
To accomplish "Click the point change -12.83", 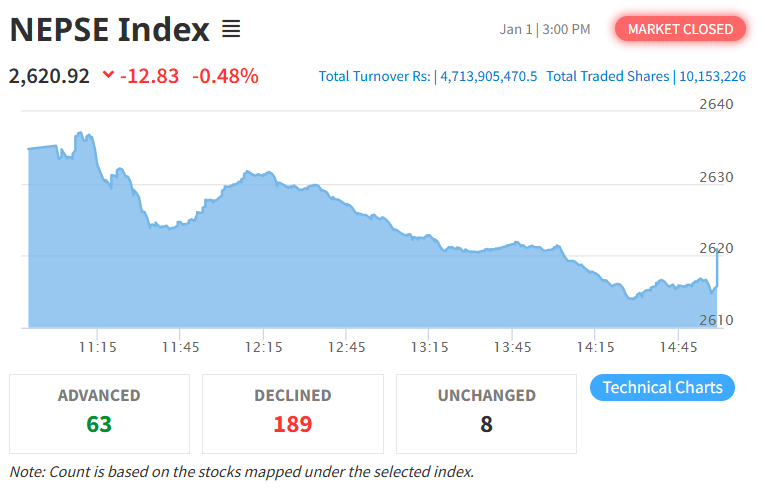I will (x=150, y=76).
